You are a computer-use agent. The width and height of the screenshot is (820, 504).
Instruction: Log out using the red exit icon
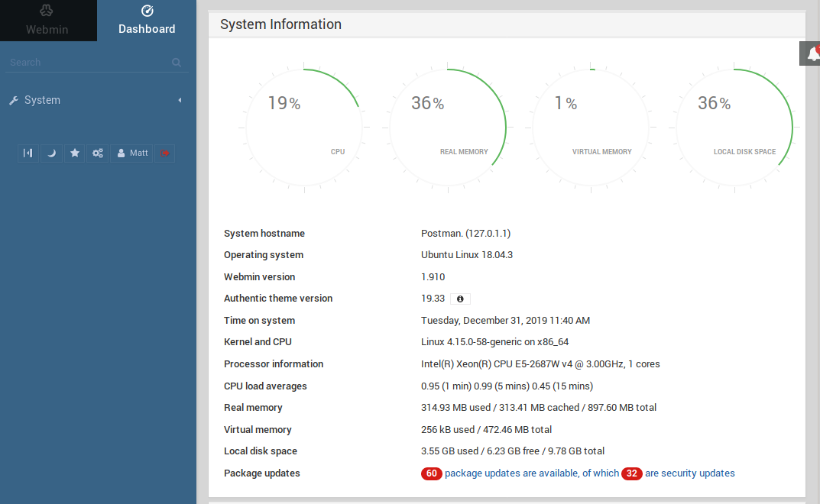[164, 153]
